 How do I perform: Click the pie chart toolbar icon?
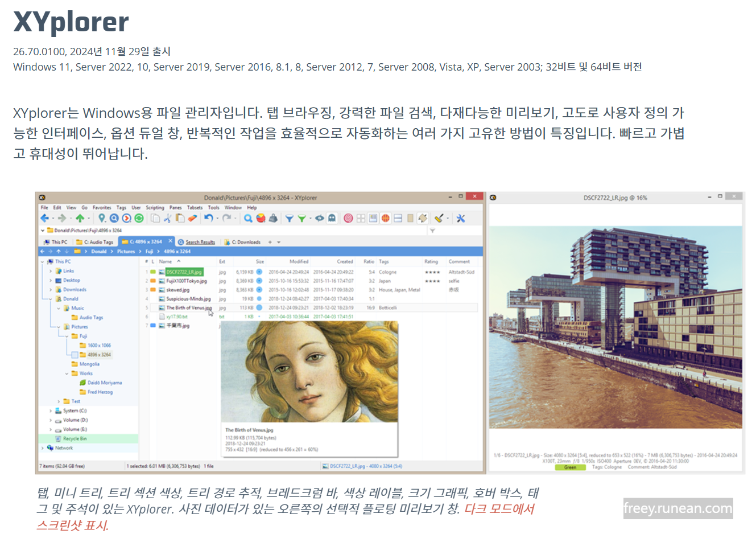(261, 219)
